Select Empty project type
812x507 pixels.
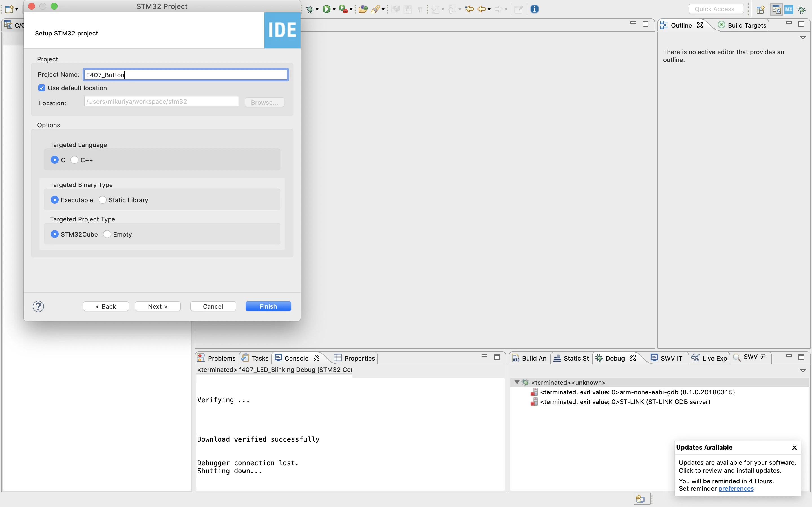[107, 234]
